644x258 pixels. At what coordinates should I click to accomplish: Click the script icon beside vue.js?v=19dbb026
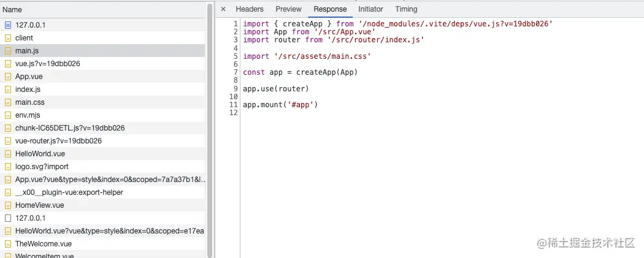pos(8,64)
